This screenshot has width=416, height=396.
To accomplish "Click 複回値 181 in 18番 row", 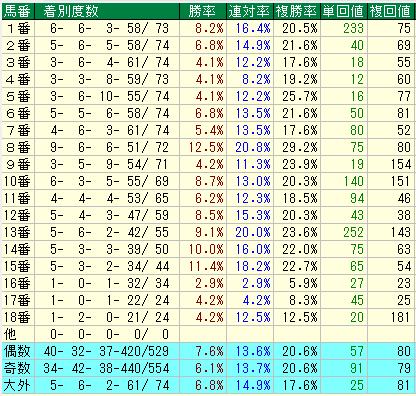I will 401,318.
